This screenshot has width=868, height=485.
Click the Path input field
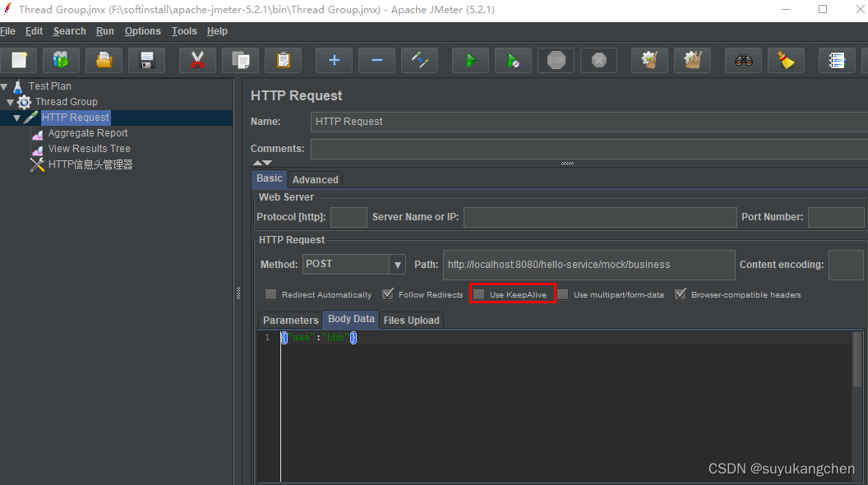[589, 265]
